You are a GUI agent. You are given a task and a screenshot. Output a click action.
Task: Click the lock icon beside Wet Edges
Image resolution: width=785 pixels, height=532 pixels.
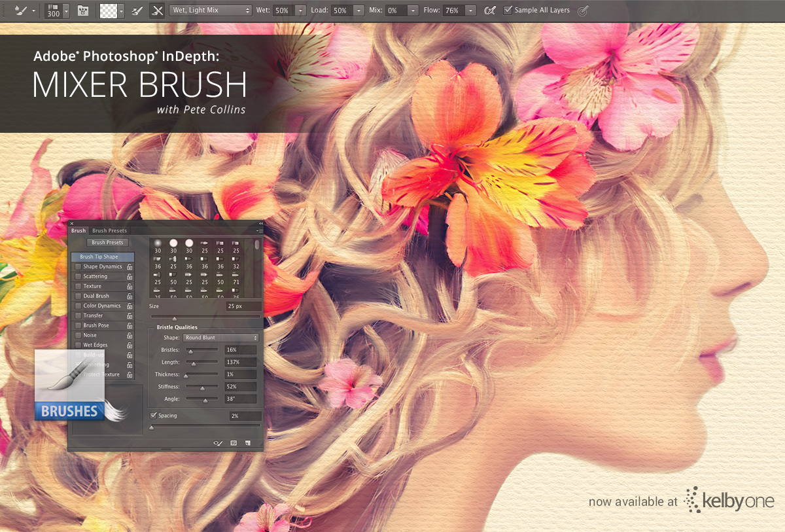[130, 346]
